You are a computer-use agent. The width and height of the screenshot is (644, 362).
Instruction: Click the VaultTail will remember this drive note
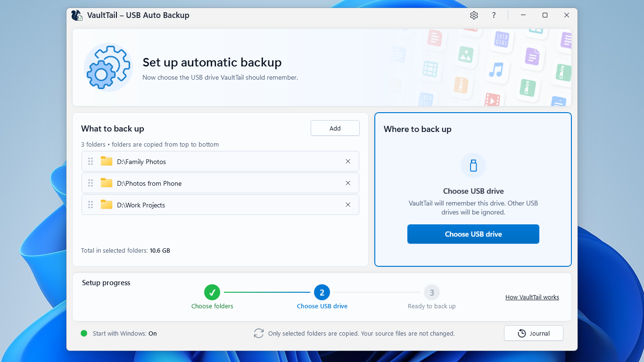pyautogui.click(x=473, y=208)
